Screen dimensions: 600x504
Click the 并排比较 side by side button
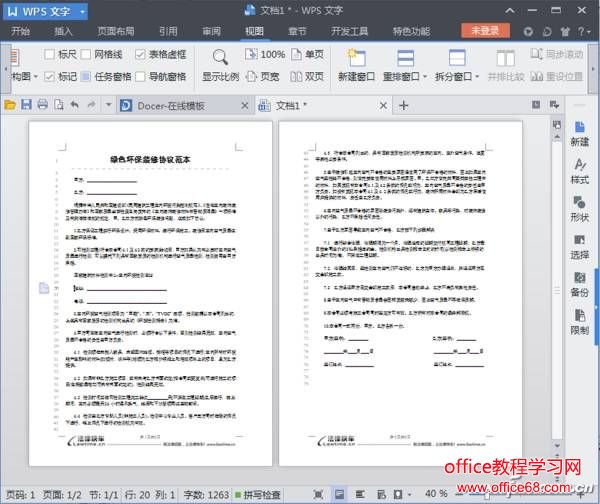point(505,65)
